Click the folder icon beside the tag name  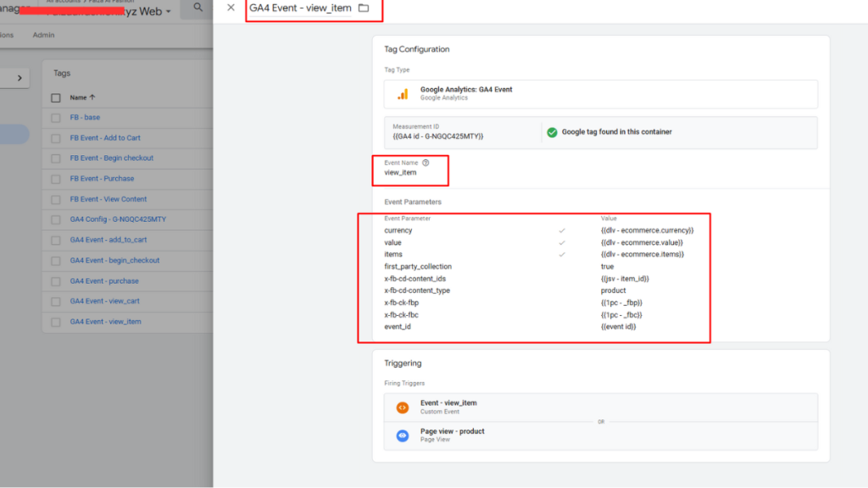click(364, 8)
